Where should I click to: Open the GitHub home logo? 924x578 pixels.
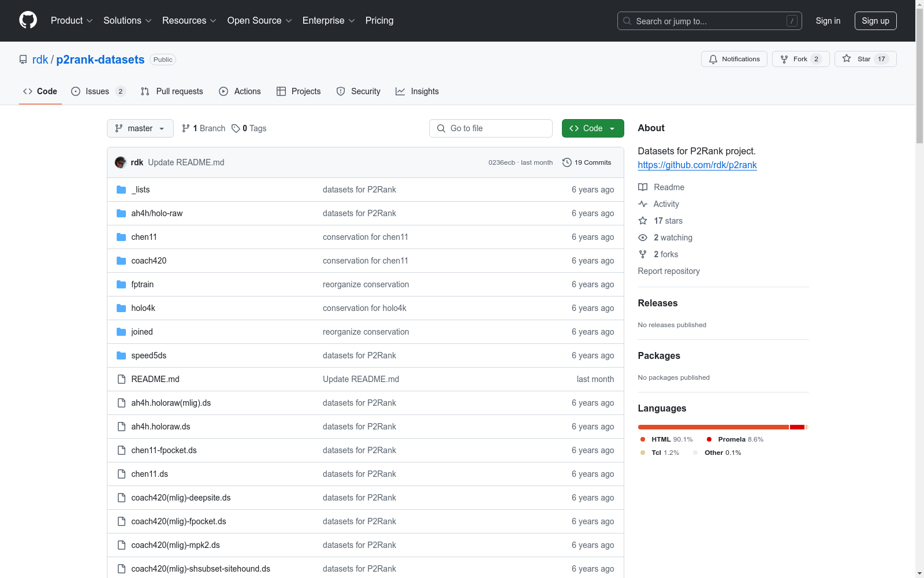click(x=28, y=20)
